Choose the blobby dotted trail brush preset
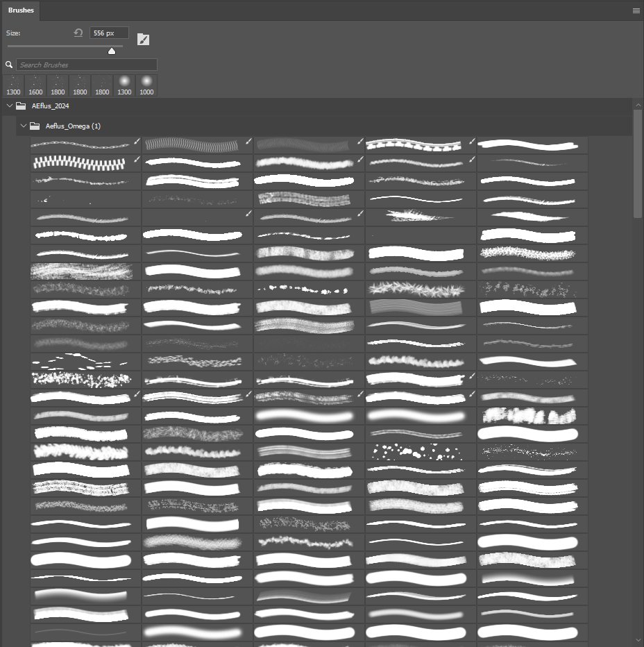The height and width of the screenshot is (647, 644). (x=309, y=289)
